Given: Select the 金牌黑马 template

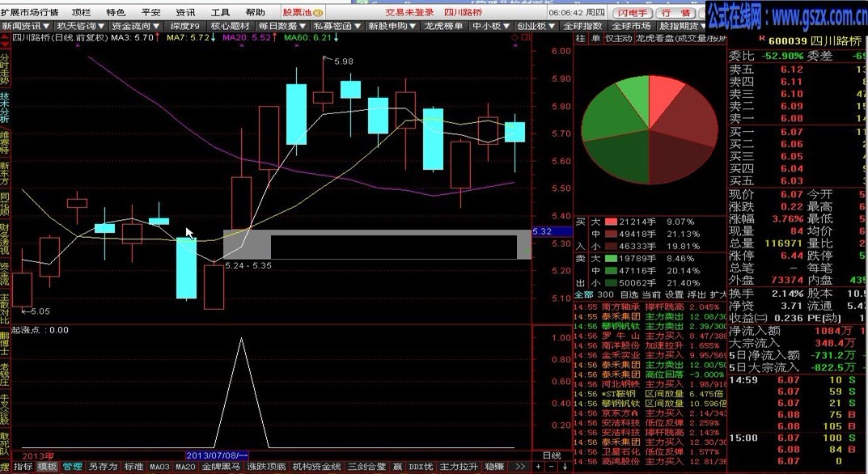Looking at the screenshot, I should 221,467.
